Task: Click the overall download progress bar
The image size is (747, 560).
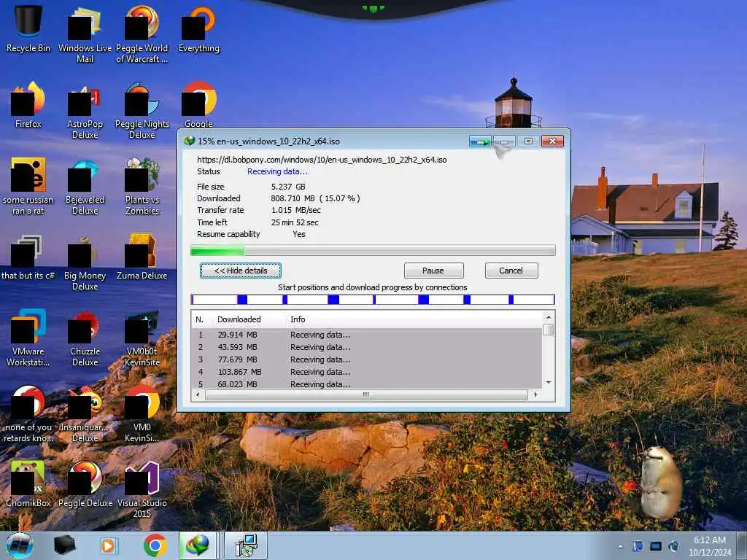Action: pos(373,251)
